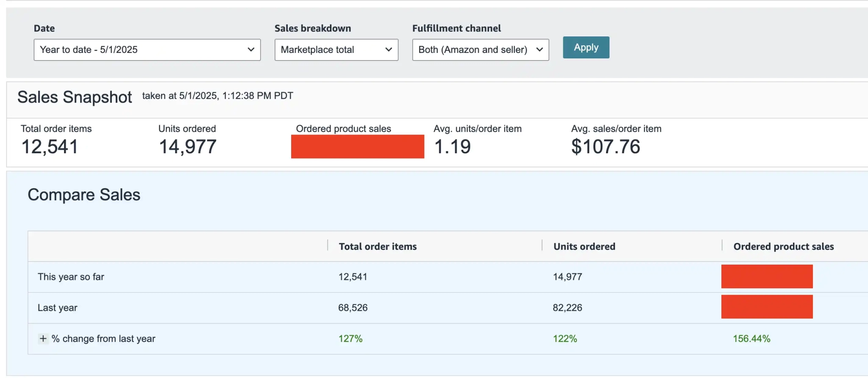Click the redacted Ordered product sales snapshot value
The width and height of the screenshot is (868, 378).
click(x=357, y=146)
